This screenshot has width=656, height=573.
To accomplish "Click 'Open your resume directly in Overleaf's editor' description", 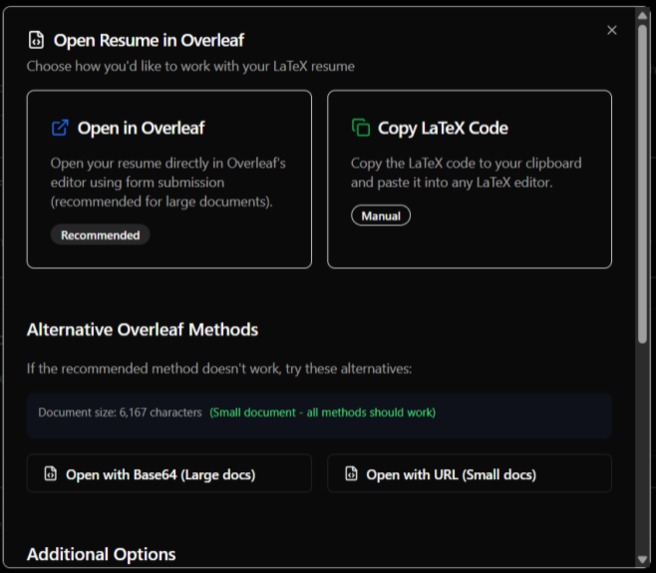I will tap(168, 182).
